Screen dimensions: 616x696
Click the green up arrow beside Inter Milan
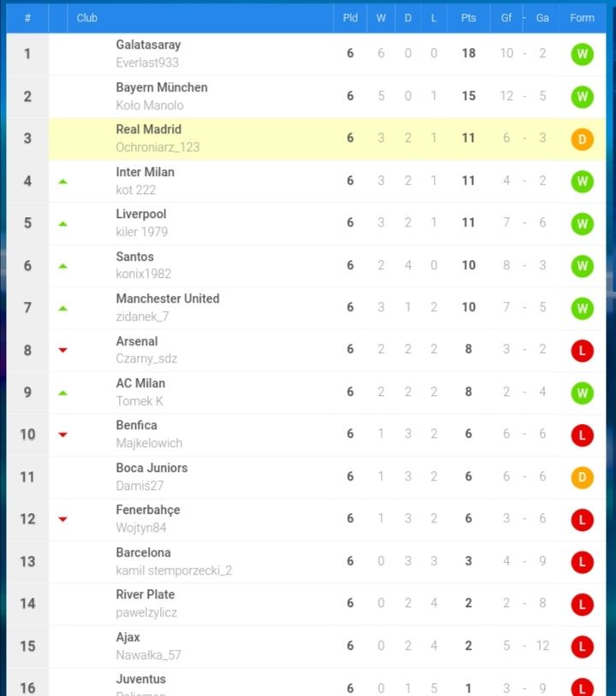[63, 181]
